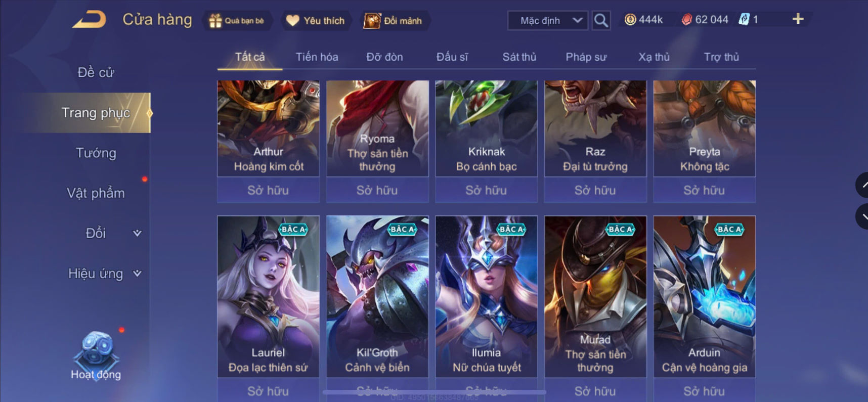Open the Mặc định sort dropdown
This screenshot has height=402, width=868.
tap(547, 21)
